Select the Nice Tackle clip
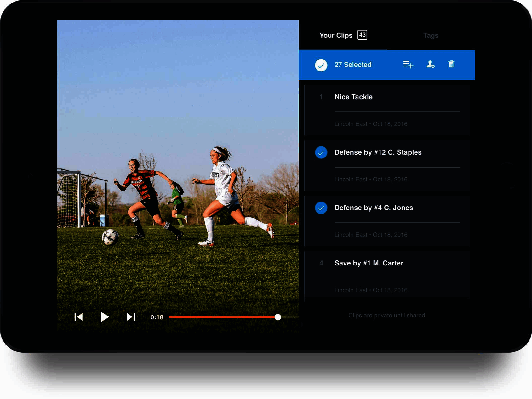Image resolution: width=532 pixels, height=399 pixels. (x=321, y=97)
